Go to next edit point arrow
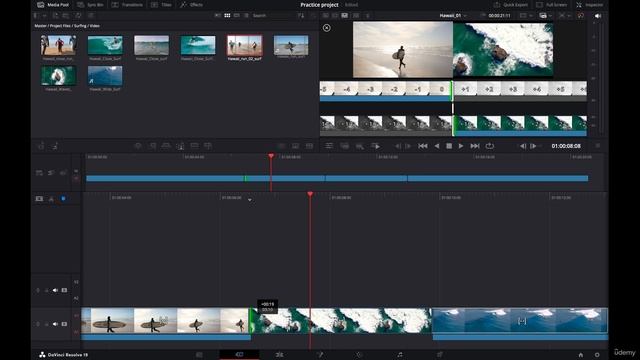This screenshot has width=640, height=360. click(x=533, y=146)
